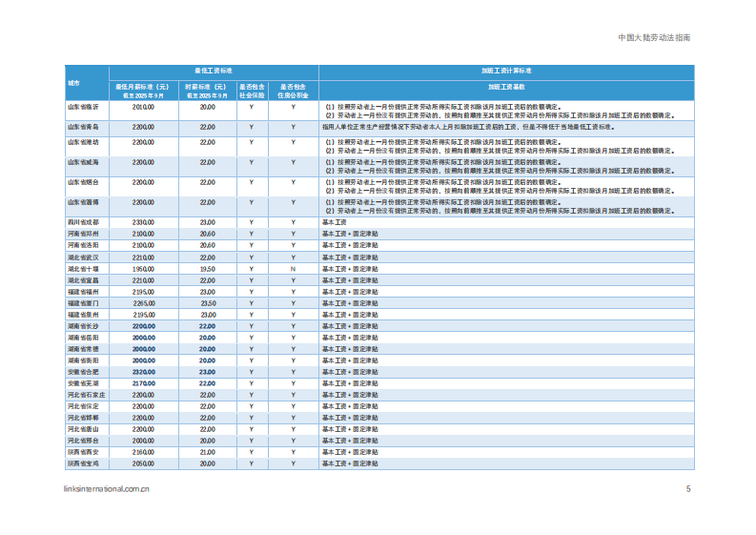Click the 中国大陆劳动法指南 page header title
756x535 pixels.
(654, 39)
